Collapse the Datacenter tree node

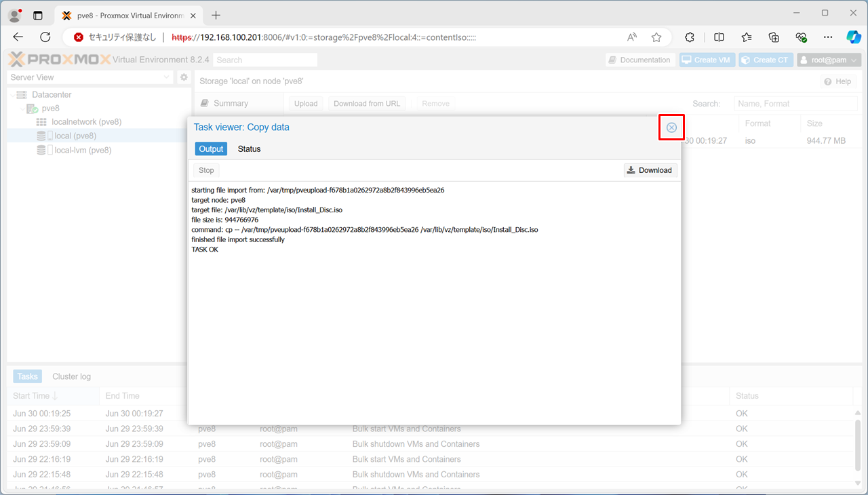[x=13, y=95]
